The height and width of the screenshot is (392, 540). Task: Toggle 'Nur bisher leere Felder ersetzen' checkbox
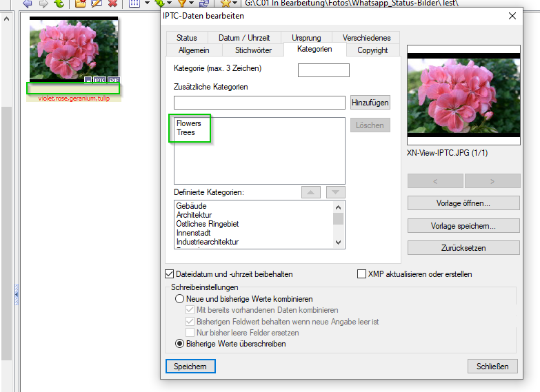click(190, 333)
